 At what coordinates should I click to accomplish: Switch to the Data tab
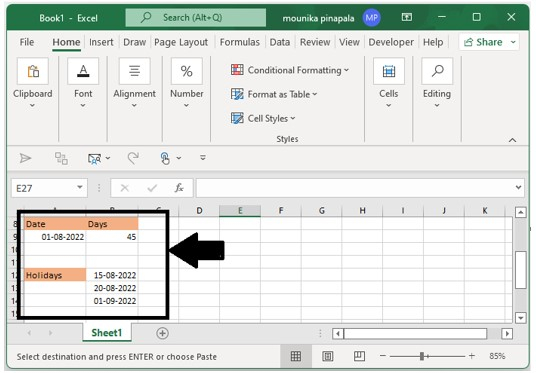point(280,42)
